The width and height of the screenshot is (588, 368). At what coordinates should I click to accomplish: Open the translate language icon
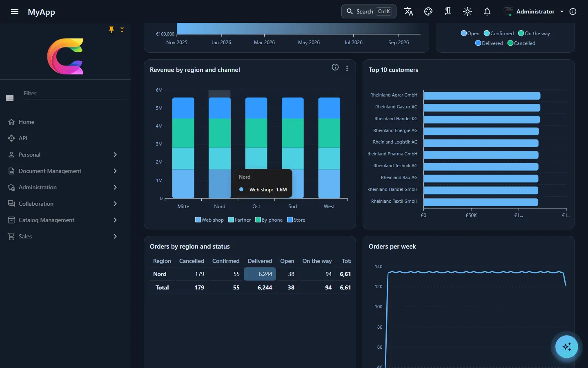tap(409, 11)
